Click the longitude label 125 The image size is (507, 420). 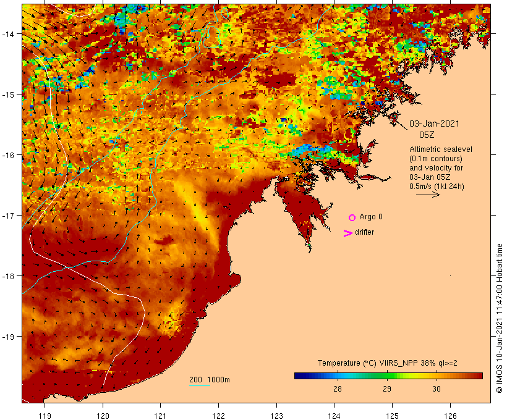point(392,416)
